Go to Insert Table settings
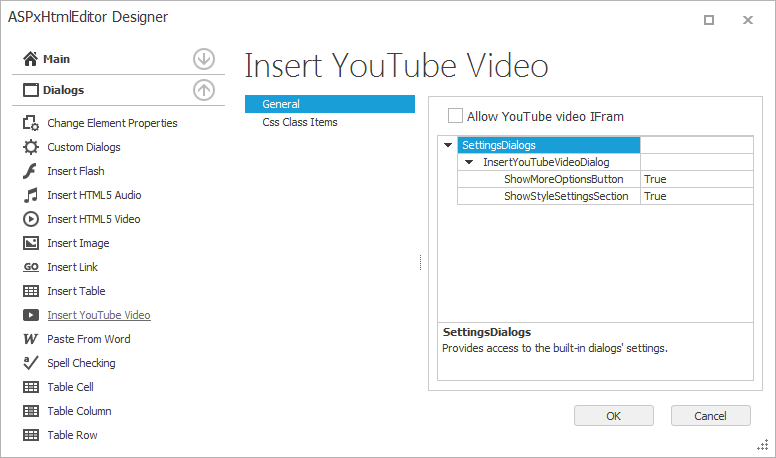This screenshot has height=458, width=776. 76,291
